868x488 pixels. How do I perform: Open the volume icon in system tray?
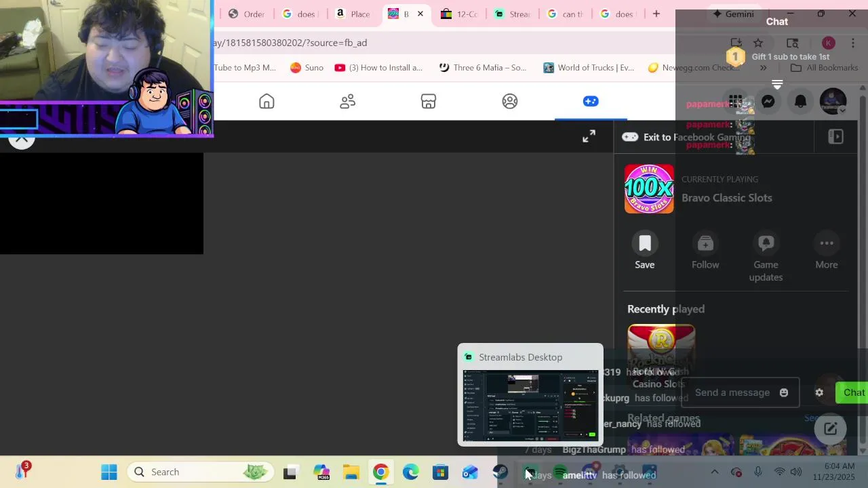[x=796, y=472]
